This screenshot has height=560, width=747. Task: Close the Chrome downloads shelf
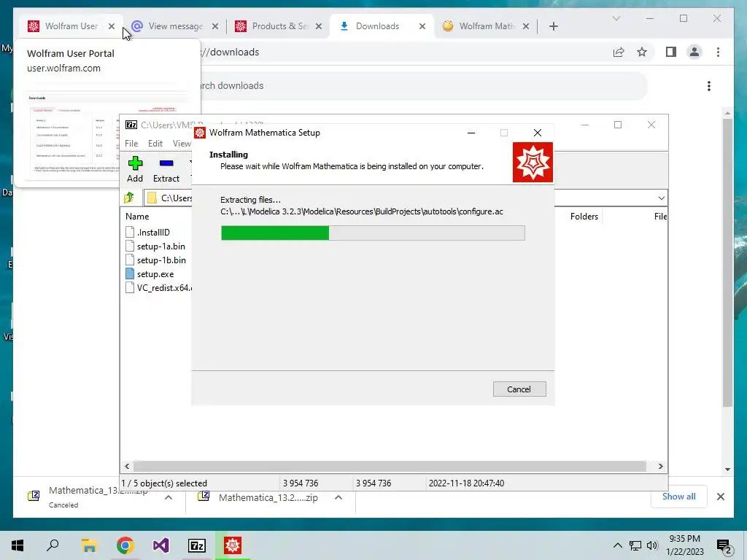(721, 497)
